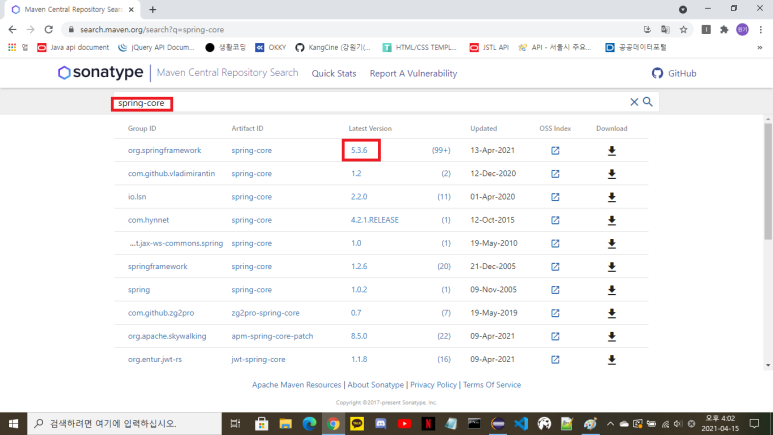Show hidden system tray icons

610,424
